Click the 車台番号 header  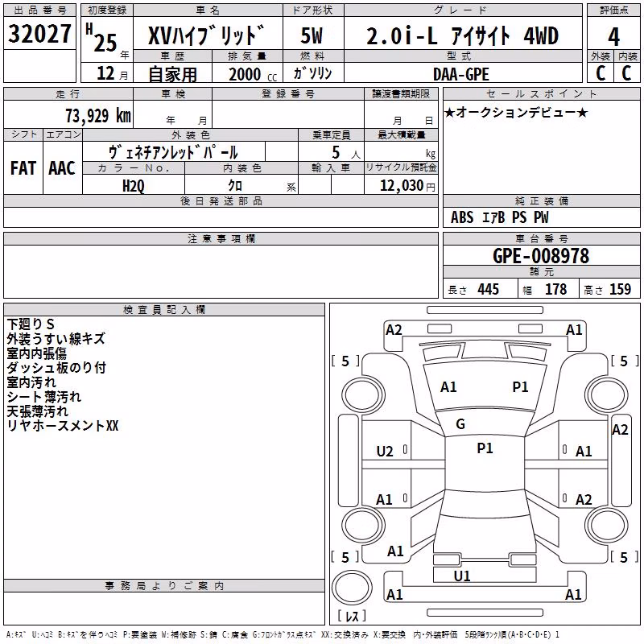tap(541, 238)
